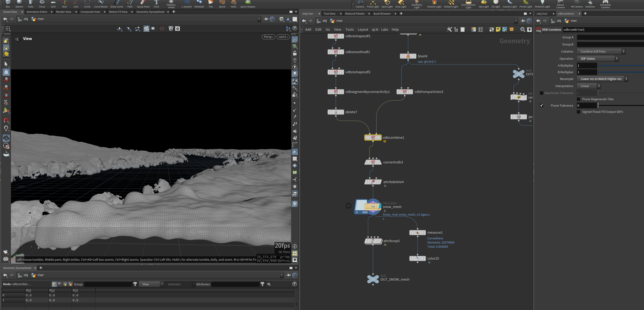Add an Environment Light
The image size is (644, 310).
(x=468, y=4)
